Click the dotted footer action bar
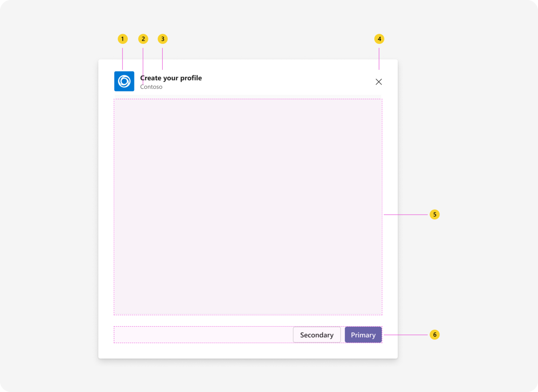 [202, 334]
